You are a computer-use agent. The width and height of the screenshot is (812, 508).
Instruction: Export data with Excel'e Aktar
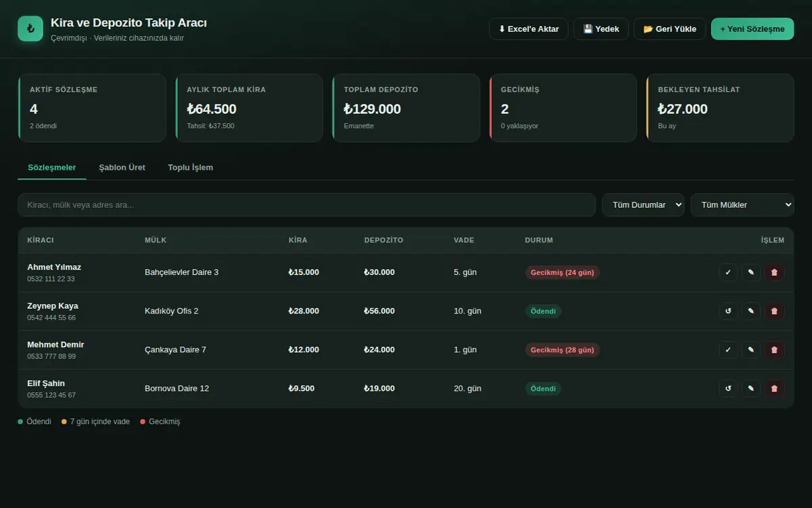pyautogui.click(x=528, y=29)
